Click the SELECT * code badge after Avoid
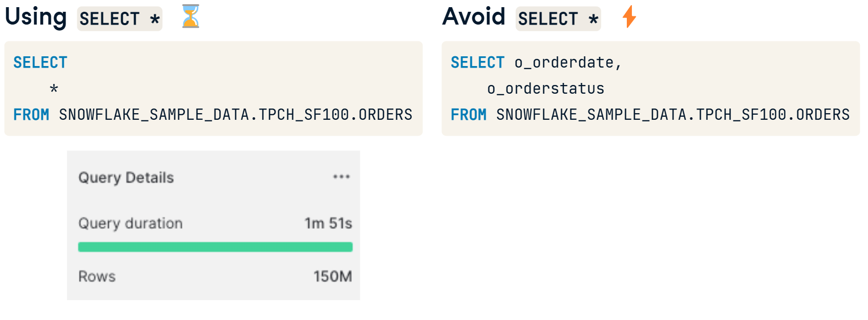Screen dimensions: 868x320 pos(558,19)
